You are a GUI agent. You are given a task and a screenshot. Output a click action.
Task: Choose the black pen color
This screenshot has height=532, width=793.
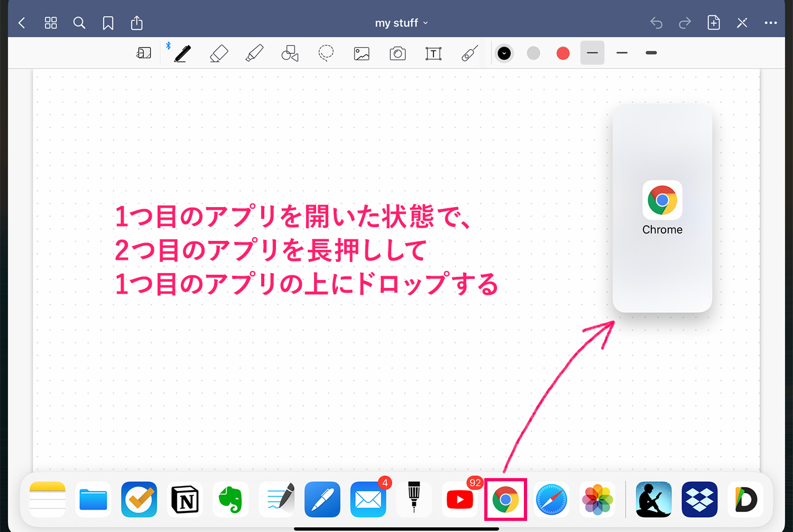click(x=504, y=53)
